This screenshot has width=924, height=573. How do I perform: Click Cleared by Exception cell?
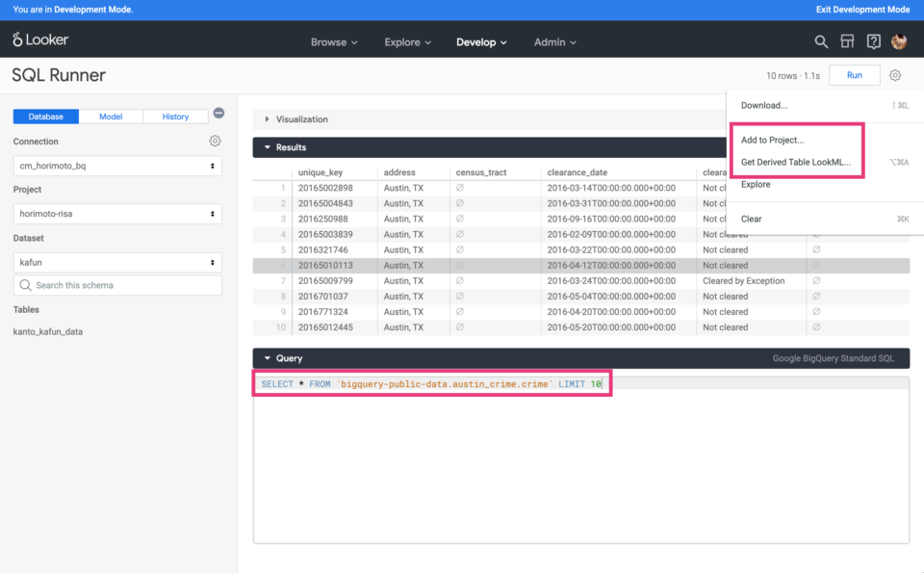[744, 280]
